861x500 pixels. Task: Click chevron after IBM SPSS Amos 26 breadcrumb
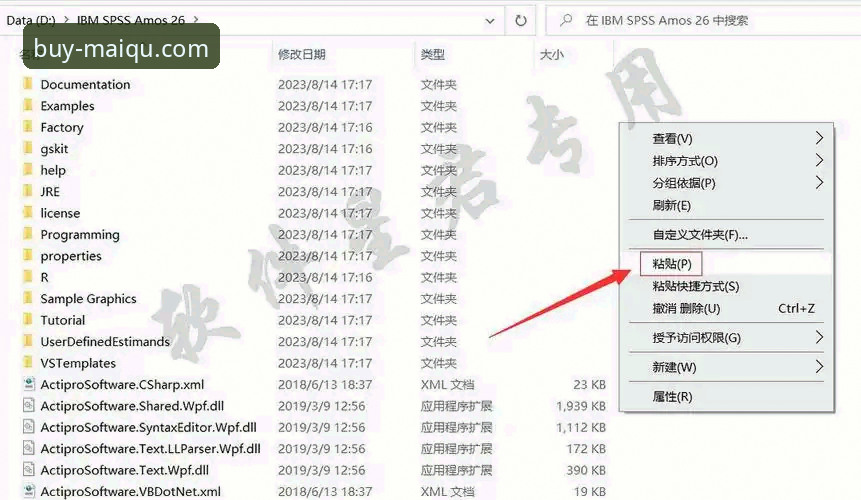195,20
